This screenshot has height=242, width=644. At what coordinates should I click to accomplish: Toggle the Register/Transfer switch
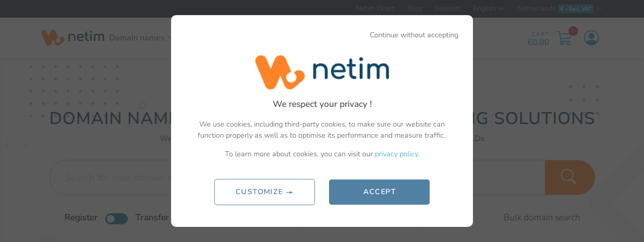coord(116,218)
